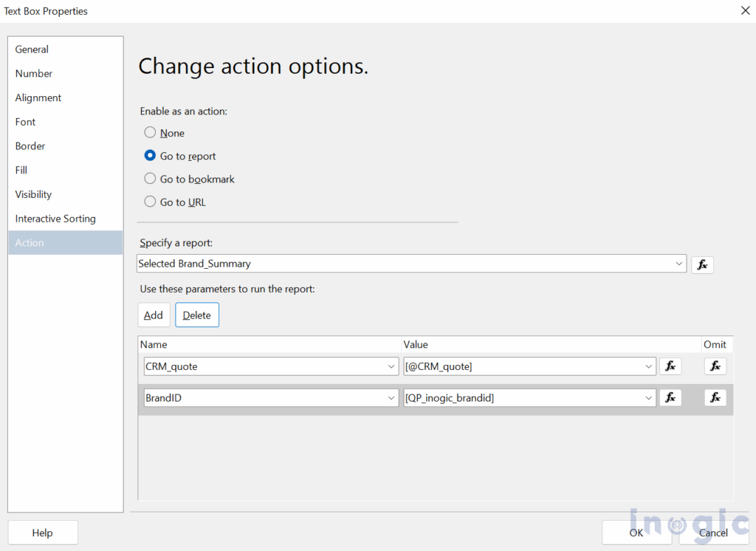Screen dimensions: 756x551
Task: Open the Visibility settings section
Action: 32,194
